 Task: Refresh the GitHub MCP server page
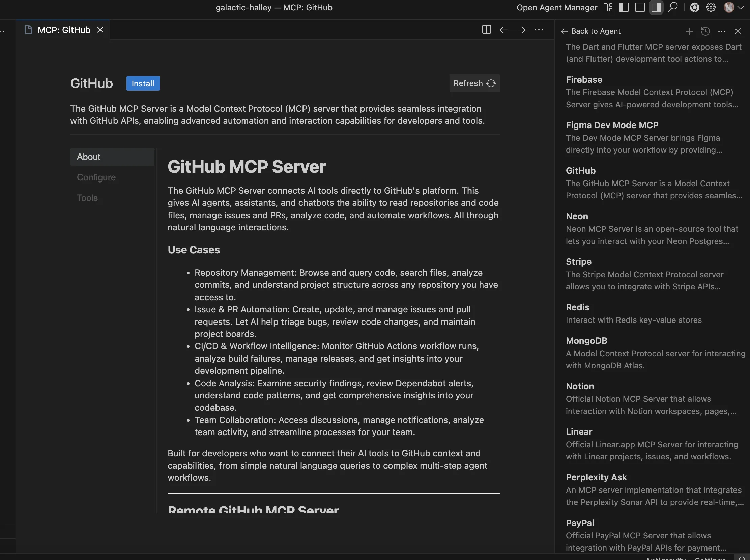point(474,83)
